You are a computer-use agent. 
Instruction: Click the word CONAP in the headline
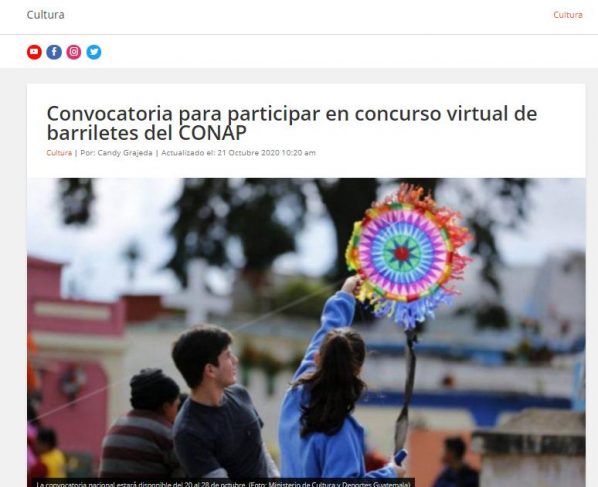tap(212, 133)
